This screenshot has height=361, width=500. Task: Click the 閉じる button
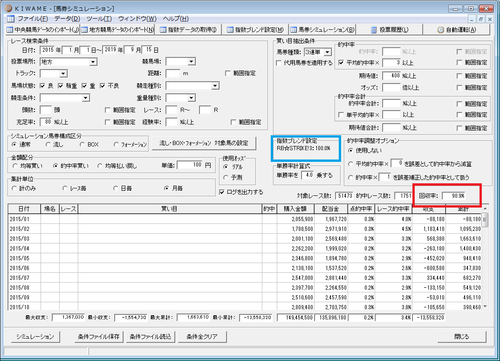pos(462,337)
